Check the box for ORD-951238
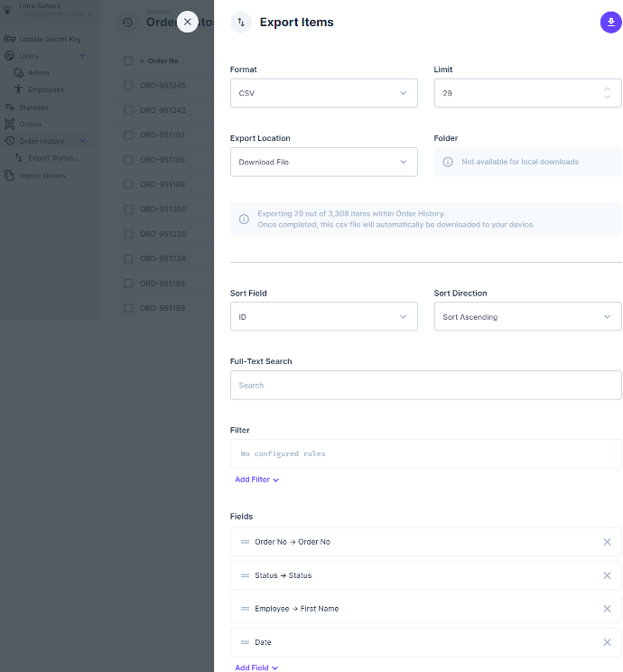 pos(128,259)
